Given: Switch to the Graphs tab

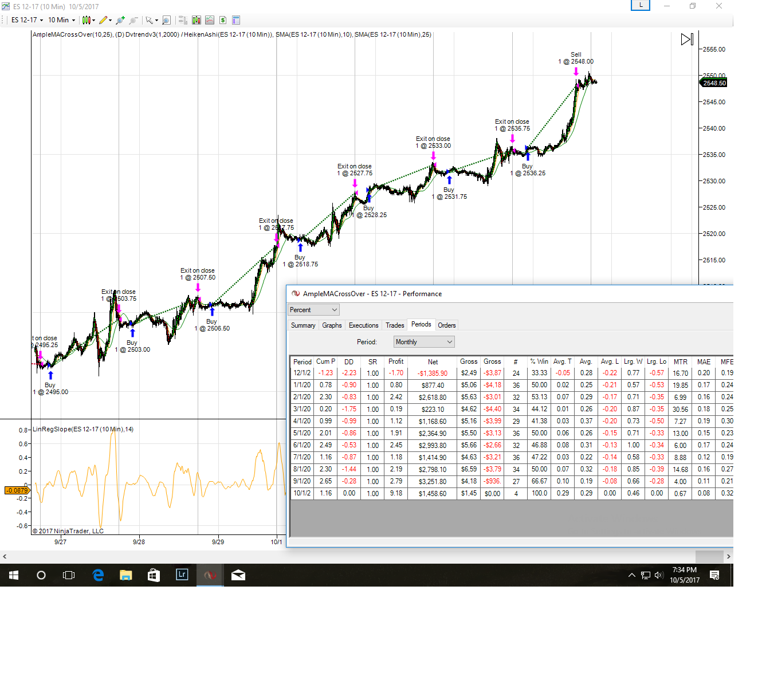Looking at the screenshot, I should (332, 325).
